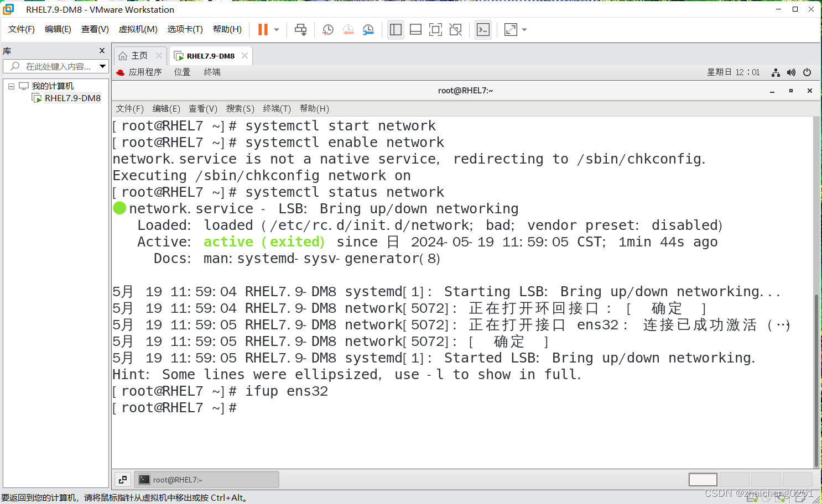Close the 主页 tab

click(159, 56)
